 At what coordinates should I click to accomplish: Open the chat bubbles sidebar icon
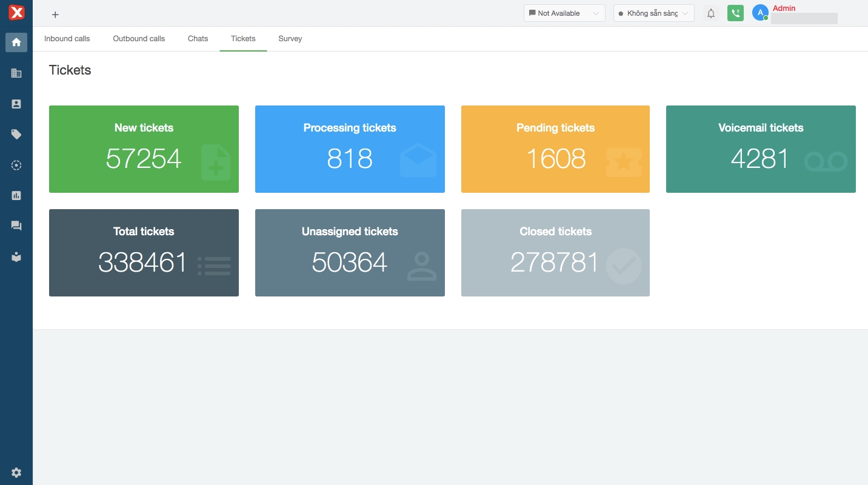click(16, 226)
